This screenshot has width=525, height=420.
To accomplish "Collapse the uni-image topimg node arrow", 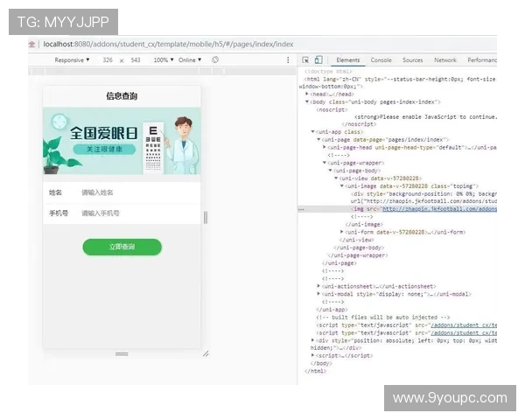I will [342, 185].
